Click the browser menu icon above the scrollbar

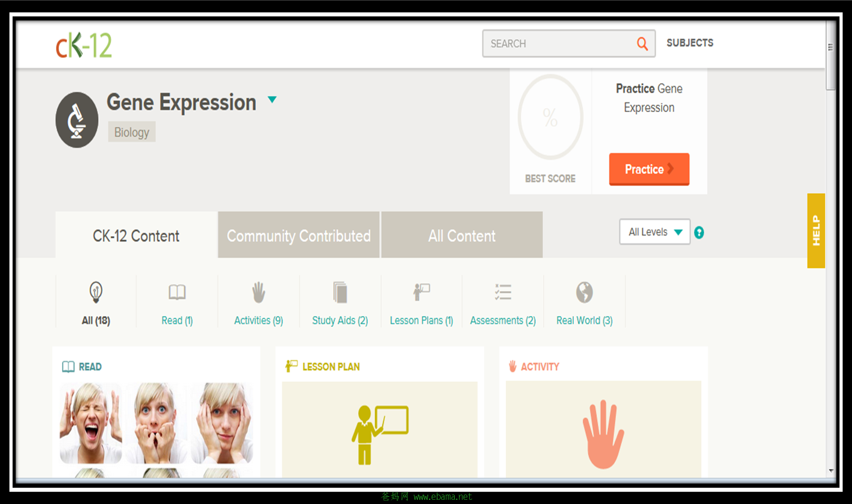[831, 47]
